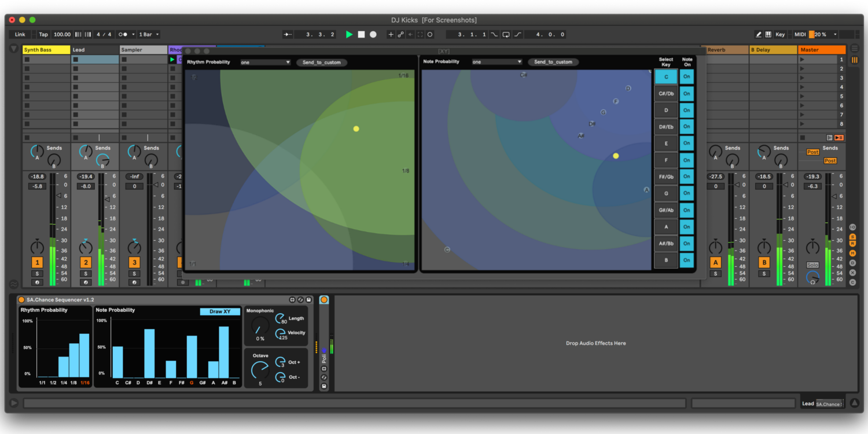The width and height of the screenshot is (868, 434).
Task: Click Send_to_custom in Rhythm Probability panel
Action: click(x=322, y=62)
